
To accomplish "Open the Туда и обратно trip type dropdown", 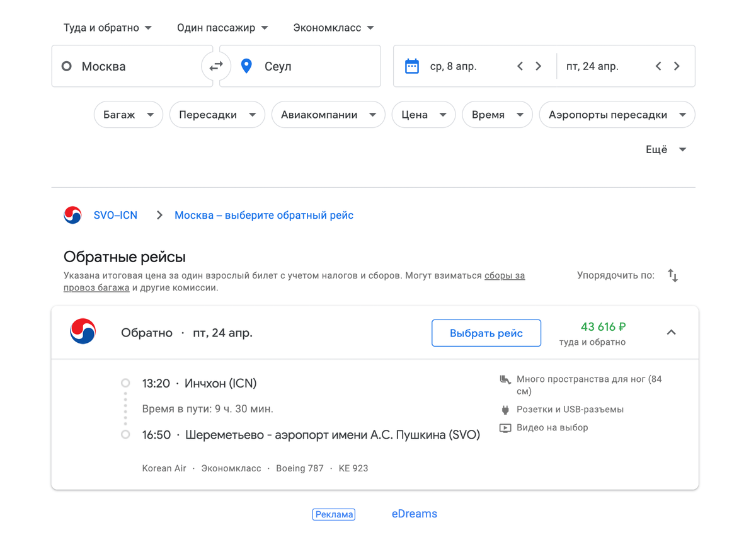I will 108,28.
